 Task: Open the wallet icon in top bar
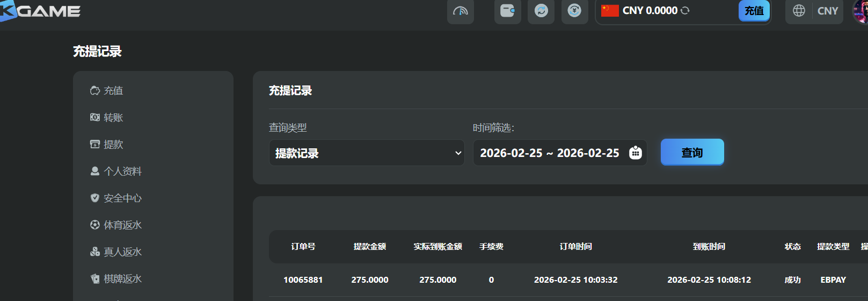tap(507, 11)
